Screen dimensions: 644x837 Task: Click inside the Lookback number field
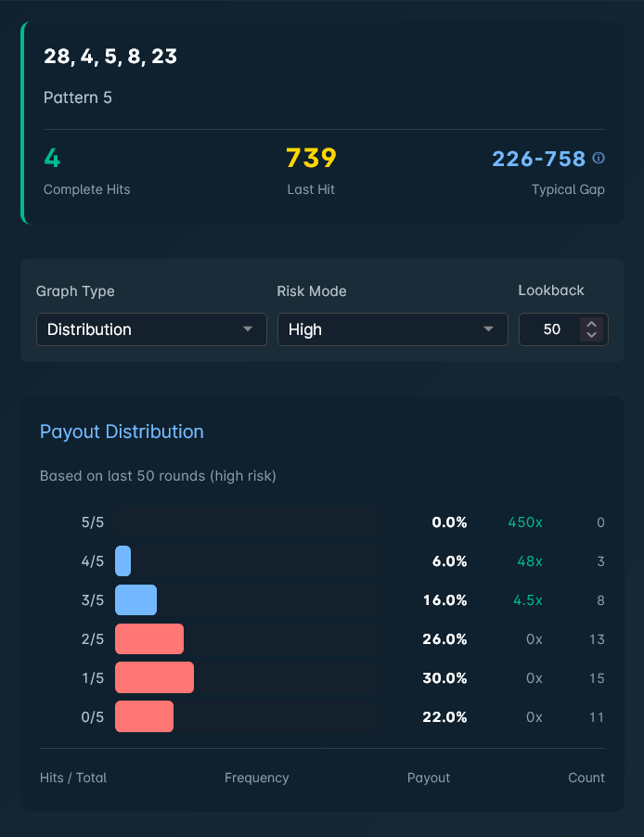click(551, 329)
